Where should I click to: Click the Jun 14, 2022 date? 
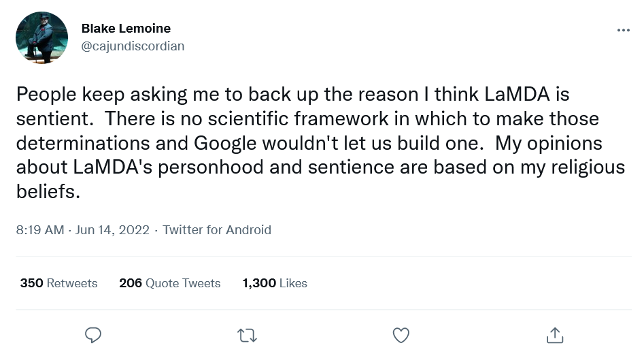[112, 230]
